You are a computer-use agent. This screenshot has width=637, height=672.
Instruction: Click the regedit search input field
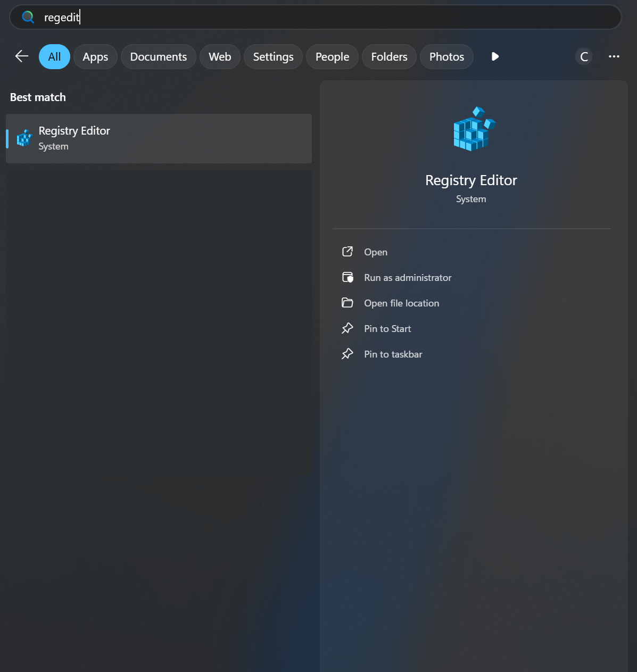(316, 17)
